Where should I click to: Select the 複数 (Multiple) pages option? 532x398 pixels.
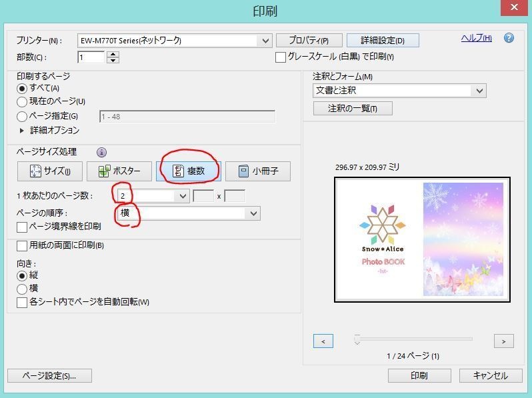click(x=189, y=171)
